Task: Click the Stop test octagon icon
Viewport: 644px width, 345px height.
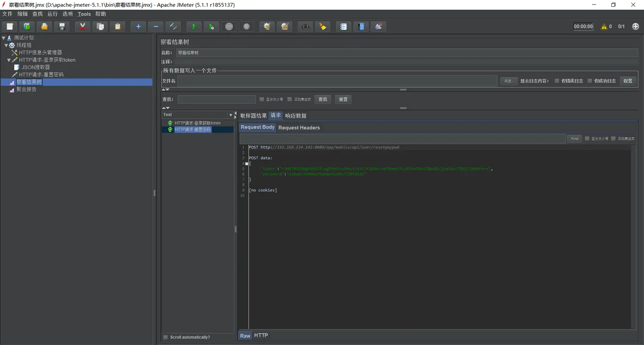Action: pos(229,26)
